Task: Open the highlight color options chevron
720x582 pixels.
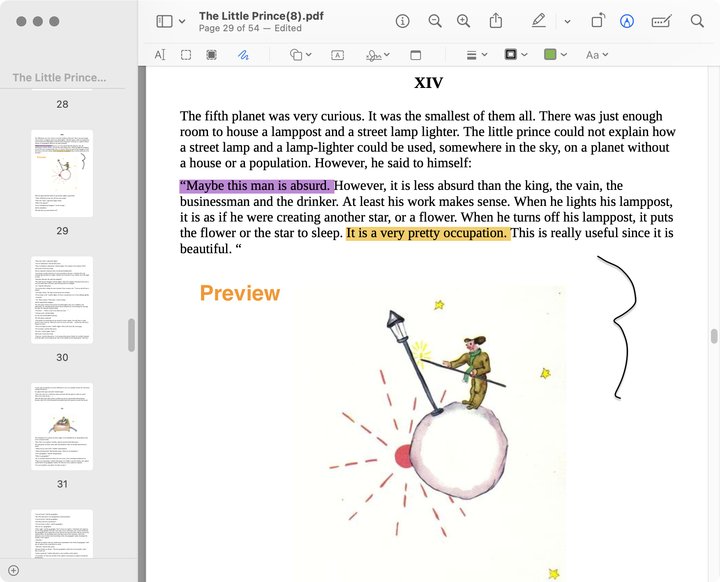Action: (x=568, y=21)
